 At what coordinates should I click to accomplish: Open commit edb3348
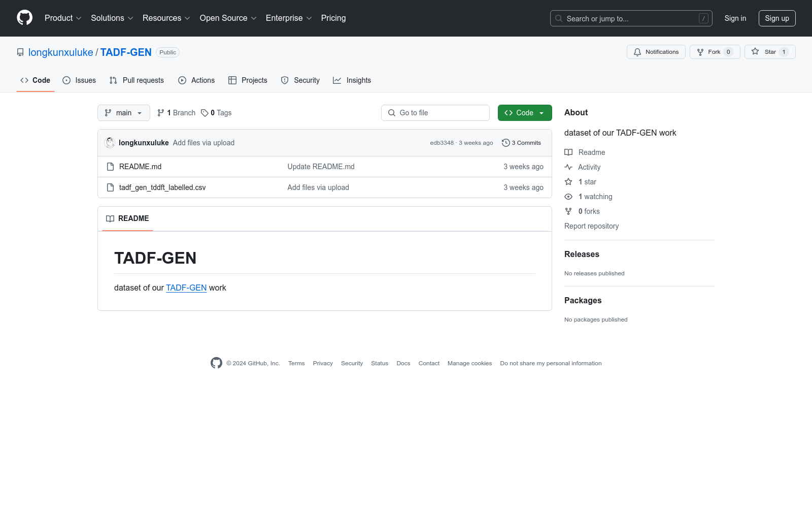442,143
